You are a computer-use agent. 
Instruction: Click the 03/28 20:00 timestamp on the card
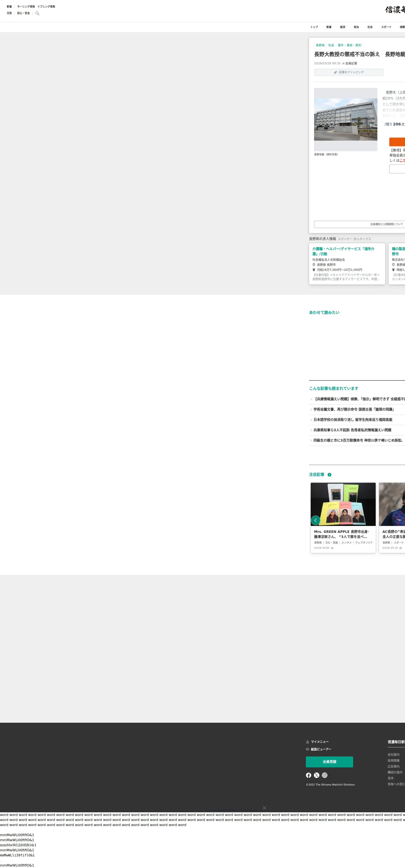[x=322, y=548]
